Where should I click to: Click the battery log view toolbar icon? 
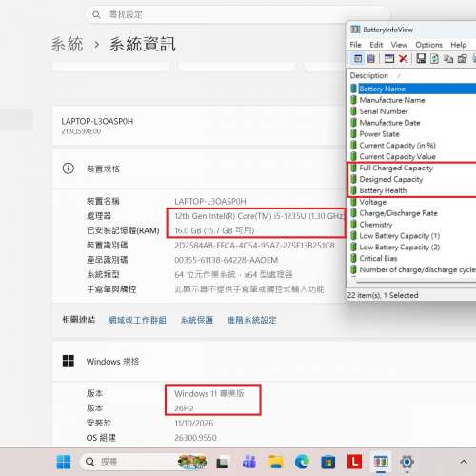click(370, 58)
